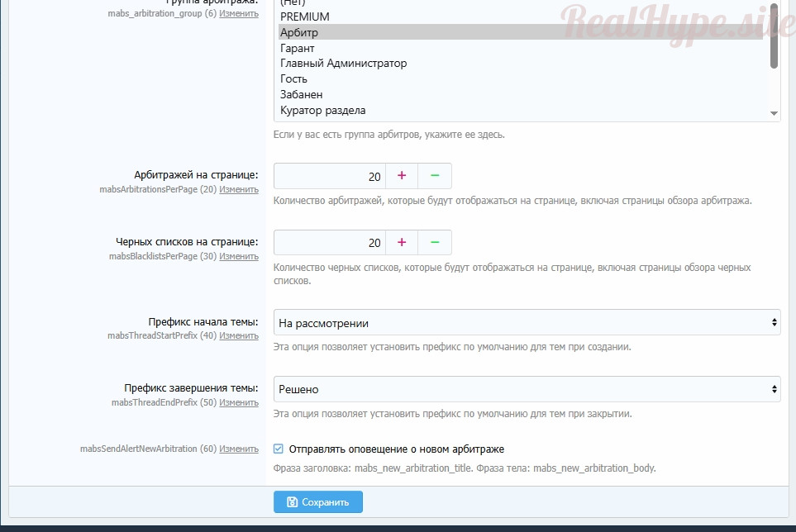Open the thread start prefix dropdown
Image resolution: width=796 pixels, height=532 pixels.
527,322
